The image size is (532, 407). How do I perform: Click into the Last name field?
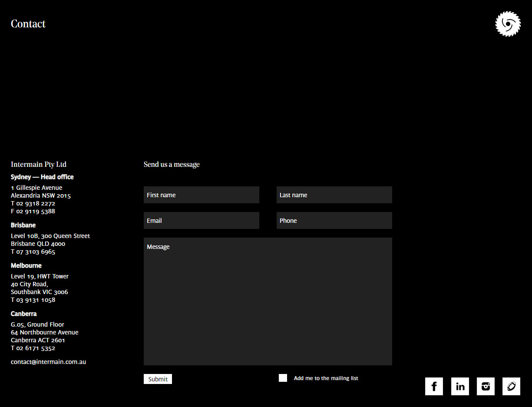coord(334,195)
